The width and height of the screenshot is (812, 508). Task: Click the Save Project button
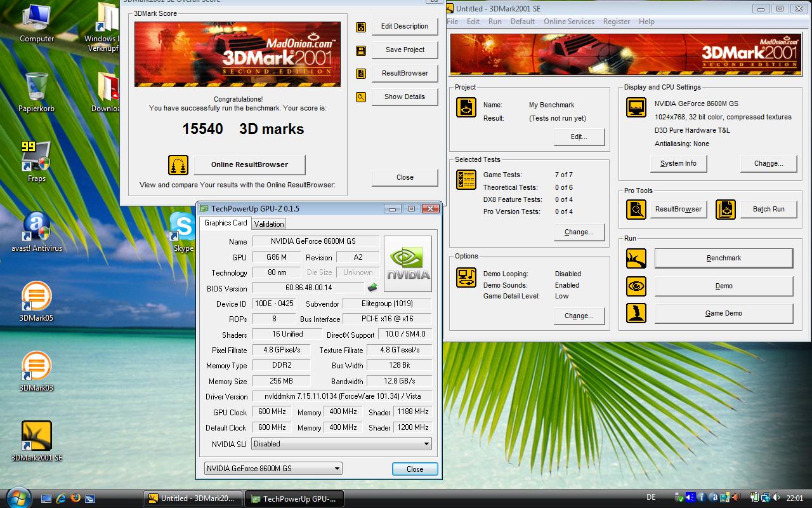click(405, 50)
